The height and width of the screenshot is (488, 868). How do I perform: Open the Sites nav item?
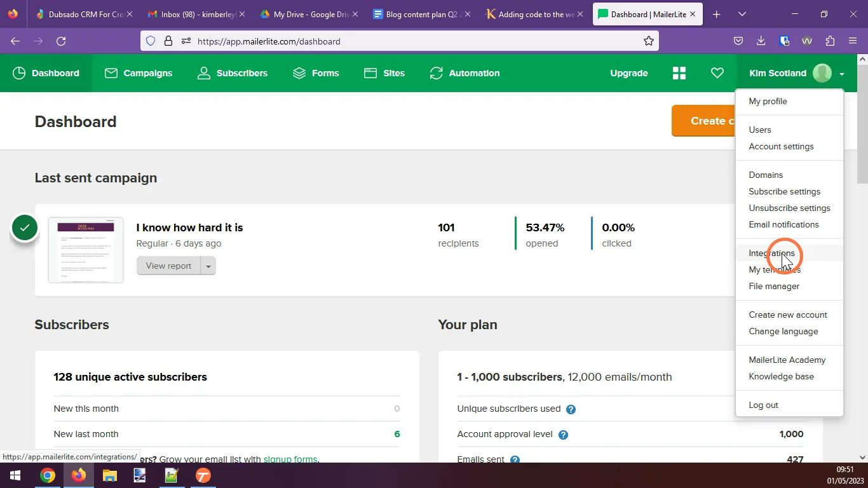[x=384, y=73]
